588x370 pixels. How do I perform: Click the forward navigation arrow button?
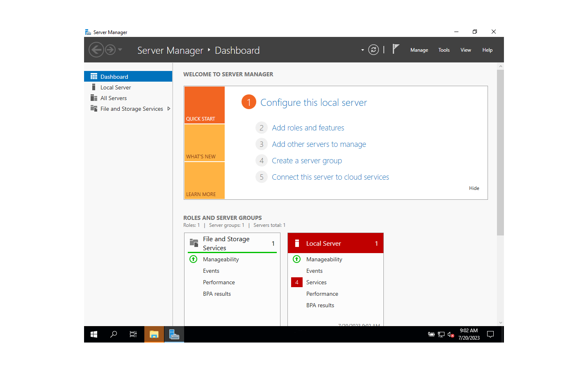coord(110,50)
